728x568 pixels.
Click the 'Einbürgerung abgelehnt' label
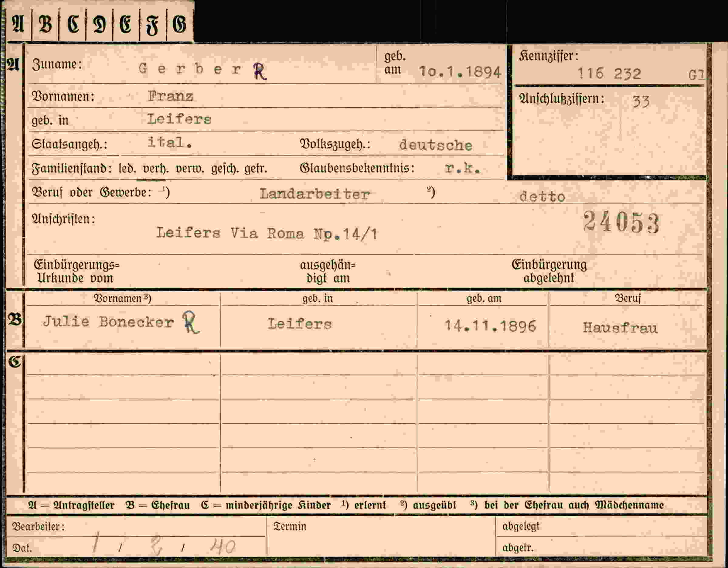coord(549,271)
